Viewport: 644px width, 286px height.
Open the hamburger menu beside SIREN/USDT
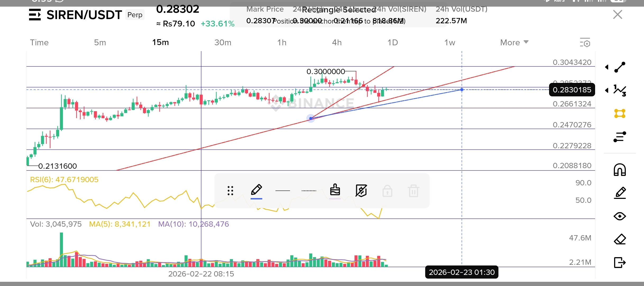pos(35,15)
